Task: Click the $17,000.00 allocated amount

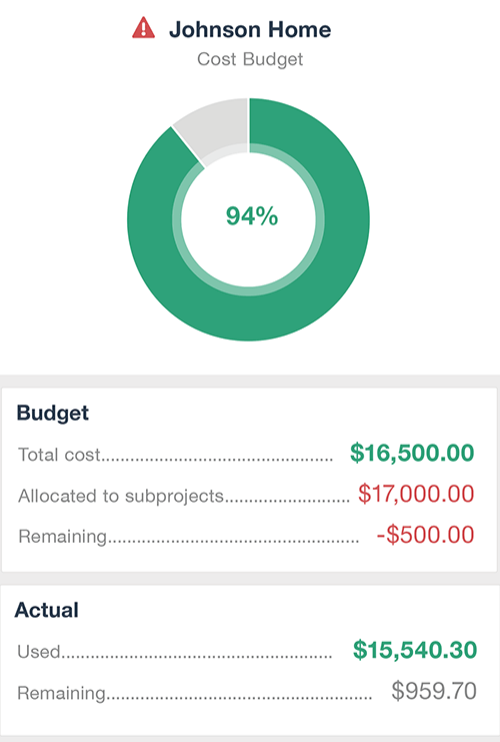Action: (416, 494)
